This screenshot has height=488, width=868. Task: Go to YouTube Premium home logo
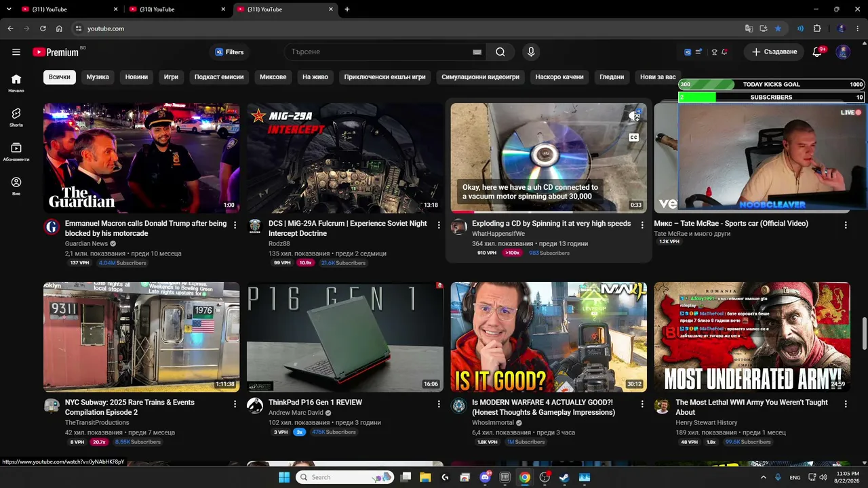tap(56, 52)
